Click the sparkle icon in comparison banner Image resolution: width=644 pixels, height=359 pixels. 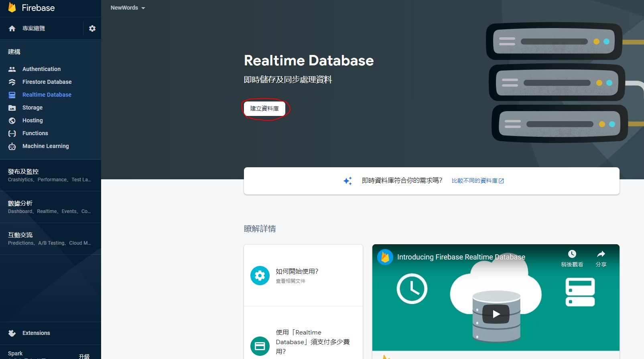click(x=347, y=181)
